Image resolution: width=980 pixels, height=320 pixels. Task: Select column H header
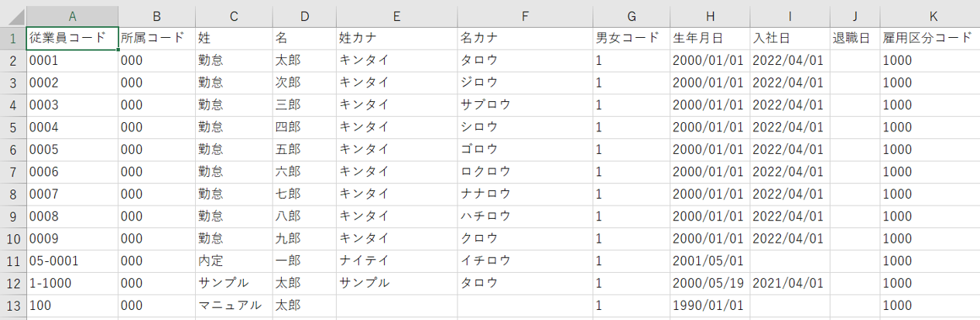click(710, 15)
